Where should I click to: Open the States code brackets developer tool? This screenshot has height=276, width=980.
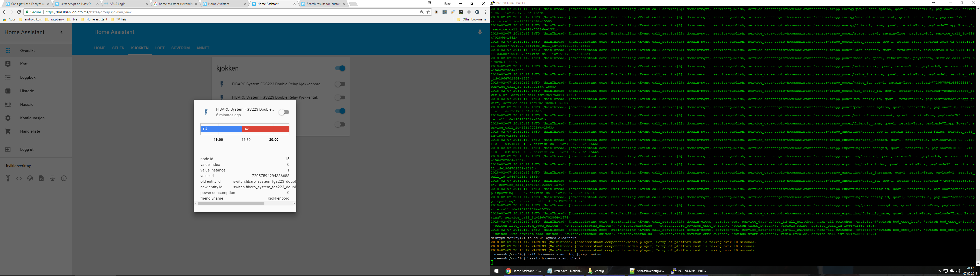19,178
